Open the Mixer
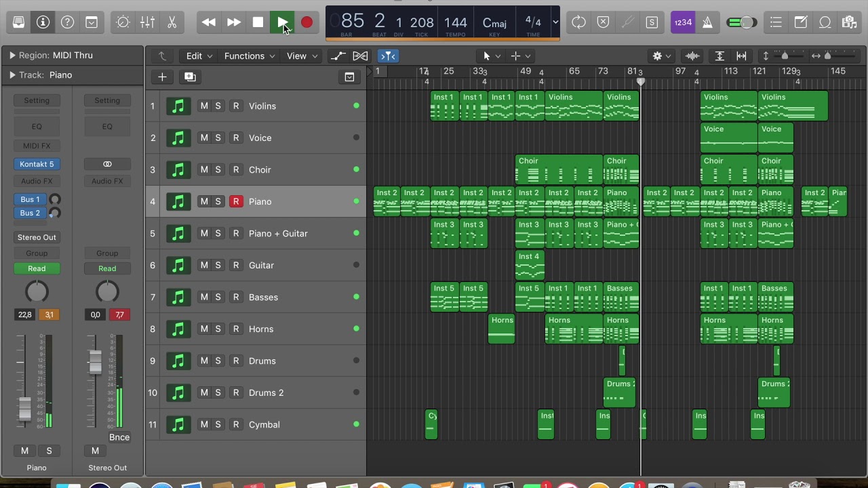The image size is (868, 488). click(147, 22)
